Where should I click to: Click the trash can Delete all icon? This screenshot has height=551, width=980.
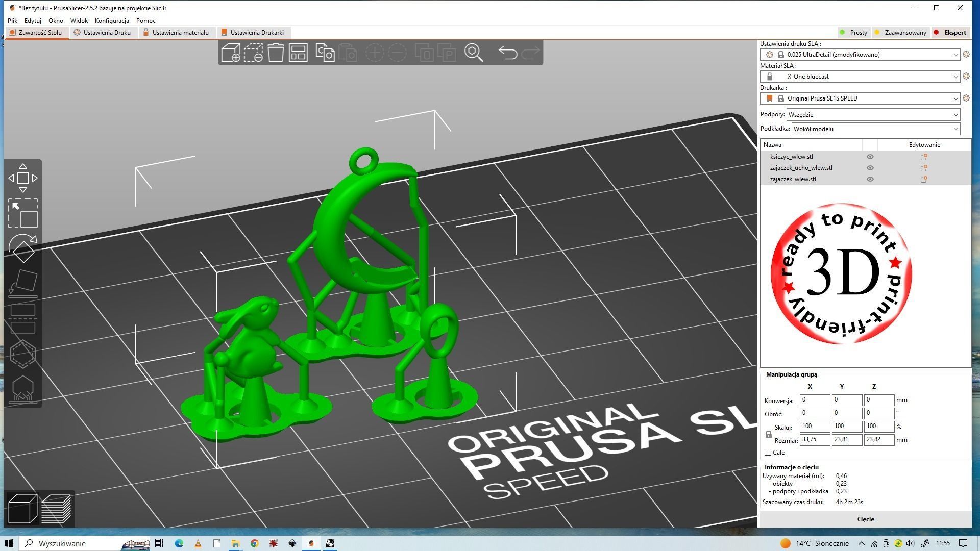click(276, 53)
